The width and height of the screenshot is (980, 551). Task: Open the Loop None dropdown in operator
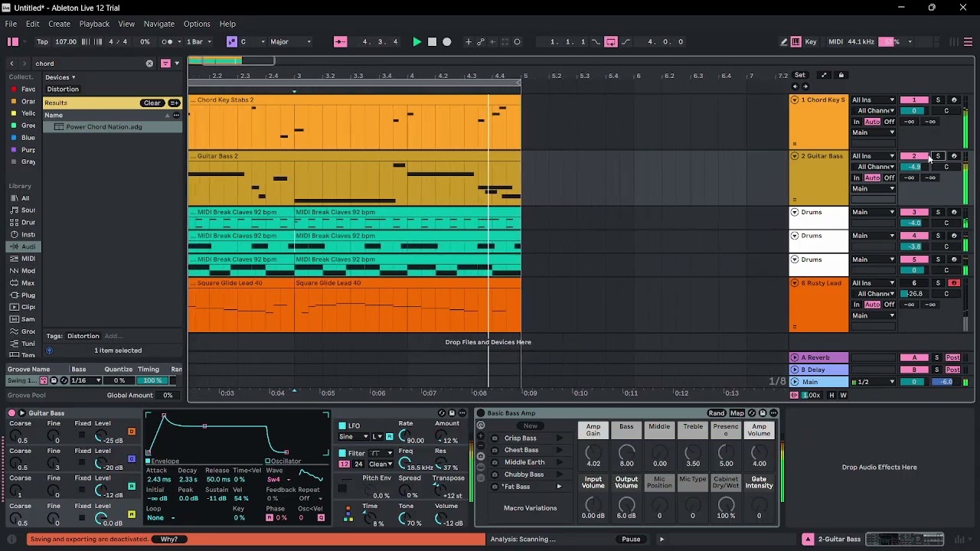(x=162, y=518)
